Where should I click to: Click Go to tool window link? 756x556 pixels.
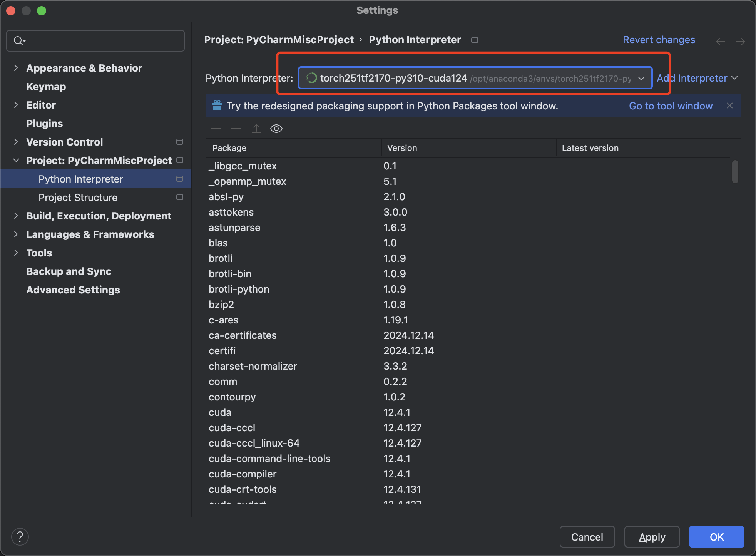pos(671,106)
